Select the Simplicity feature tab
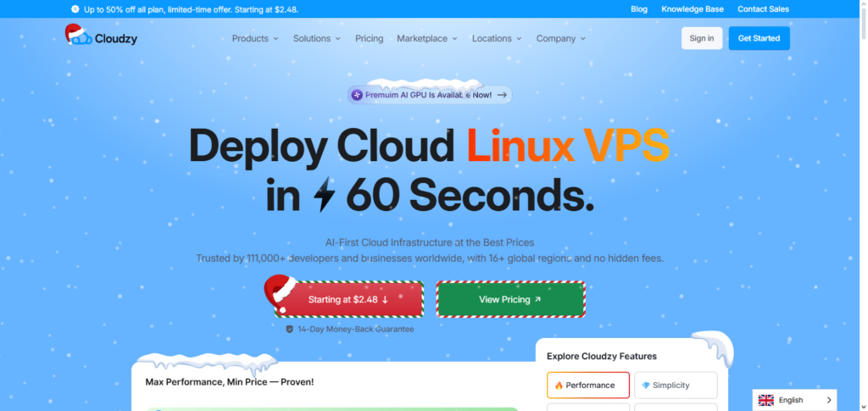This screenshot has width=868, height=411. coord(676,385)
